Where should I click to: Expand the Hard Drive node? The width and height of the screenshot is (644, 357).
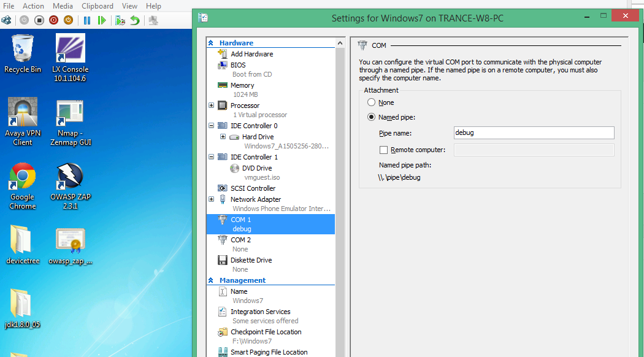click(x=223, y=136)
